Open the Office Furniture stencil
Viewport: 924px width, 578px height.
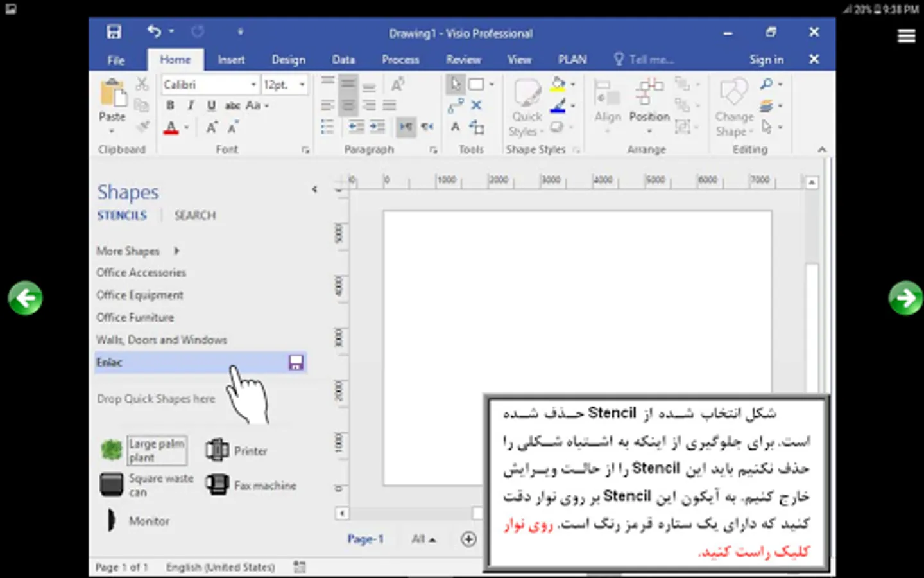click(135, 318)
